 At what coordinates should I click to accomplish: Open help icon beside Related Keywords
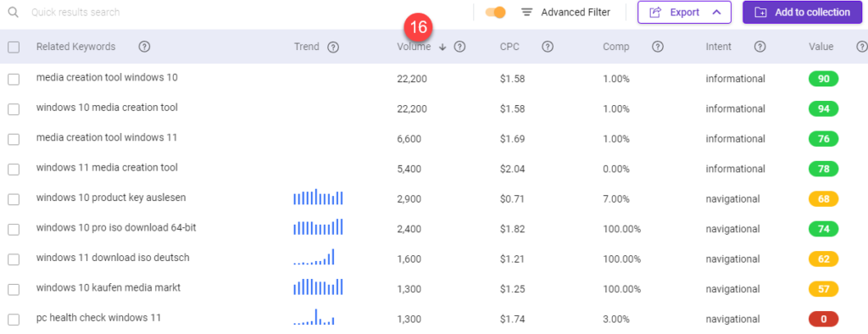coord(144,47)
